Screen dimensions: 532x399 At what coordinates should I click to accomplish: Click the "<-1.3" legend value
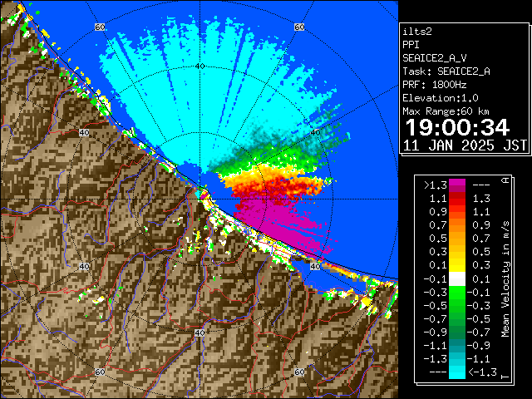[x=482, y=372]
